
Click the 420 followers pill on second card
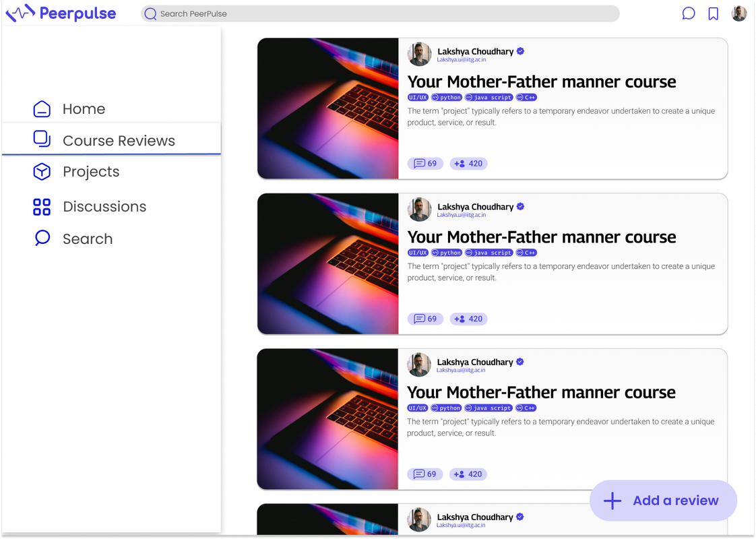click(469, 319)
